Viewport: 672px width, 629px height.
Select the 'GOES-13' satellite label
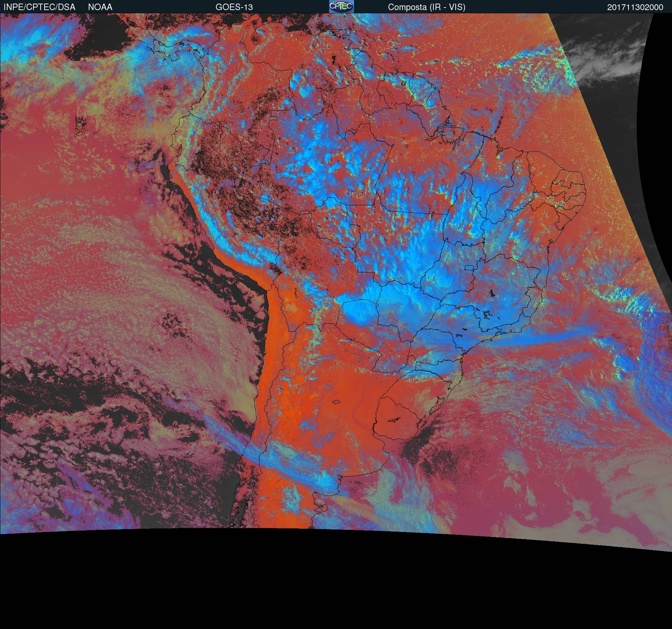tap(234, 7)
